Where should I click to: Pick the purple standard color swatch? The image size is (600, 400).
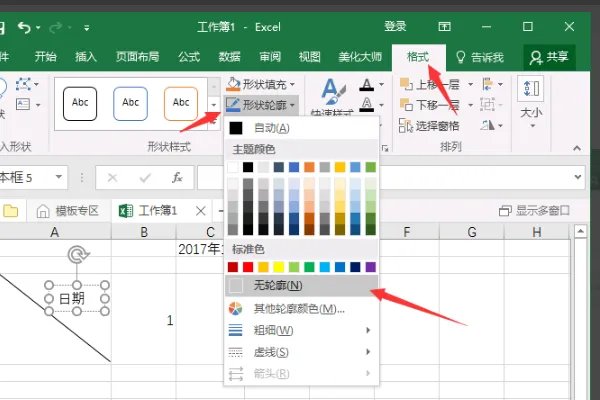pos(370,267)
